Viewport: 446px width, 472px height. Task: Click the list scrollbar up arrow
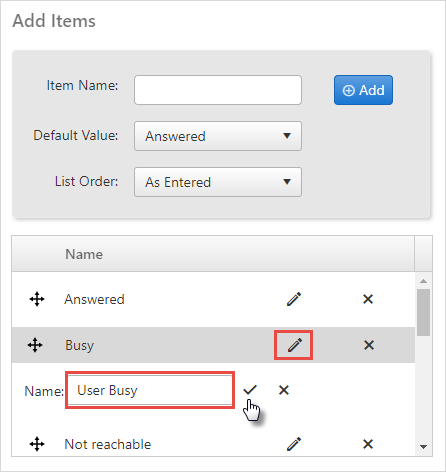click(423, 281)
